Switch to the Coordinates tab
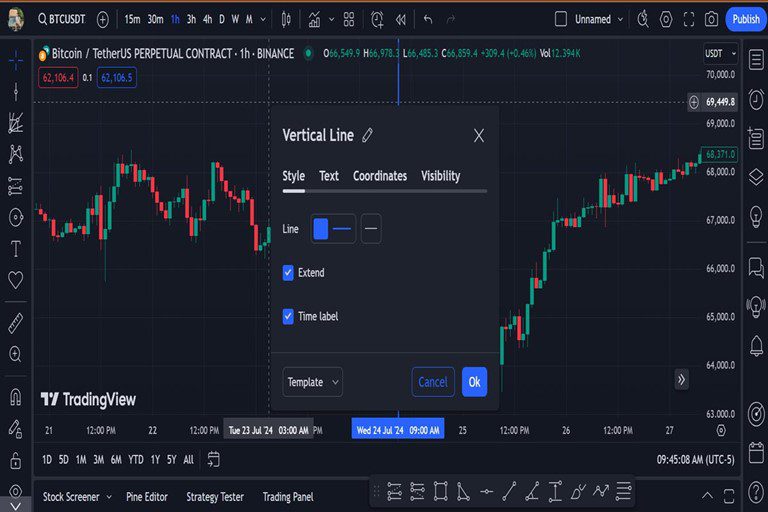The height and width of the screenshot is (512, 768). click(x=380, y=176)
